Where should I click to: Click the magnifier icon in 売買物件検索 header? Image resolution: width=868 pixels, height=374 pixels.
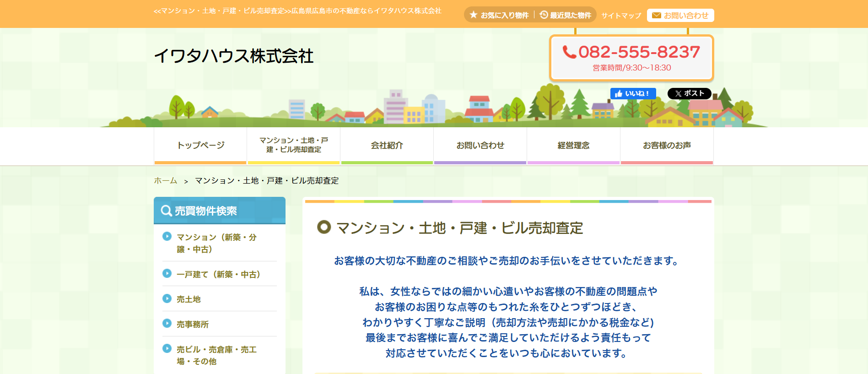(x=166, y=211)
